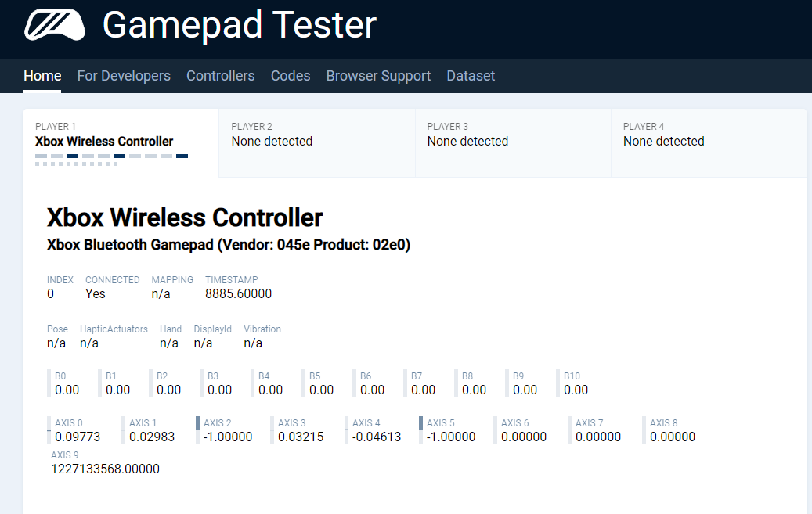Click the AXIS 7 value 0.00000
Viewport: 812px width, 514px height.
pyautogui.click(x=598, y=437)
